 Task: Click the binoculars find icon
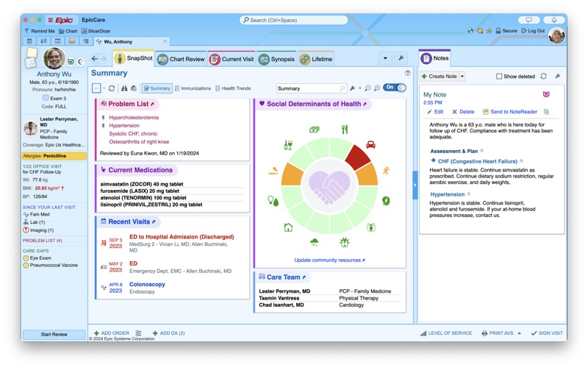[x=124, y=88]
